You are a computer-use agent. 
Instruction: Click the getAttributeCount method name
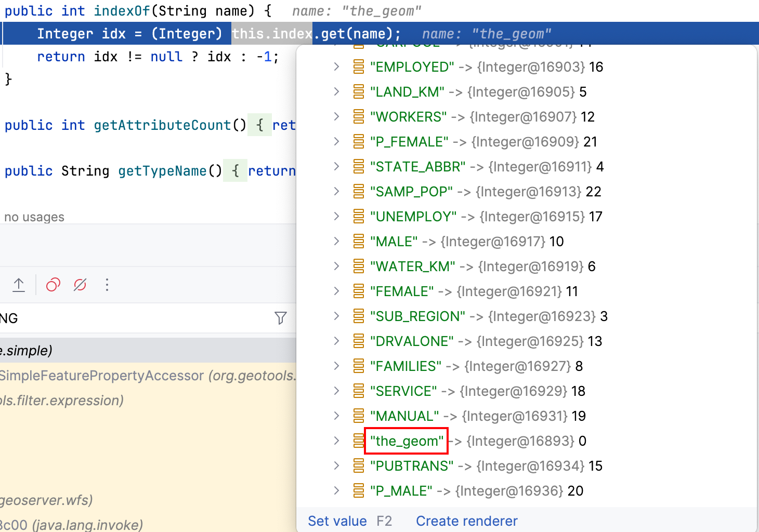(162, 125)
